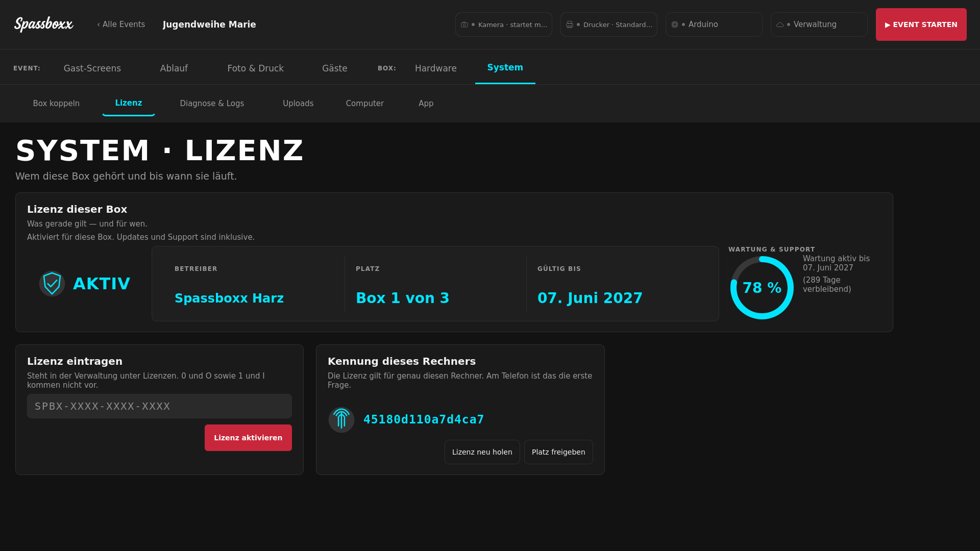Click the shield check icon beside AKTIV
This screenshot has height=551, width=980.
click(52, 284)
